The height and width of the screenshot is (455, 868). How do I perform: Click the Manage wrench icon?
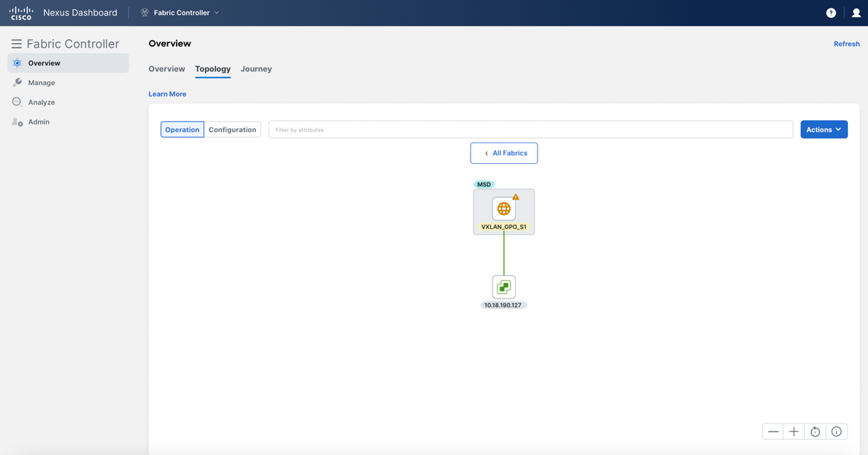17,83
